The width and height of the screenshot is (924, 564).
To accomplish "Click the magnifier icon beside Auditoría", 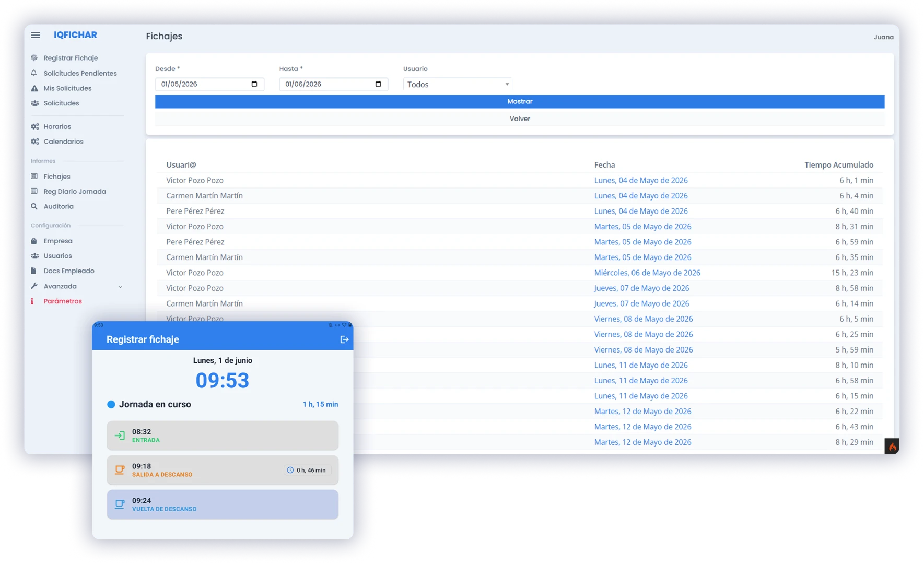I will point(34,206).
